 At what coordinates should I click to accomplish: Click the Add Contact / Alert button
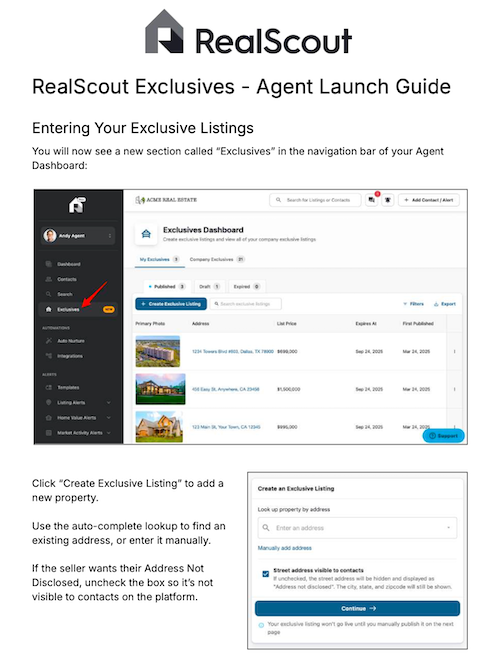tap(429, 200)
